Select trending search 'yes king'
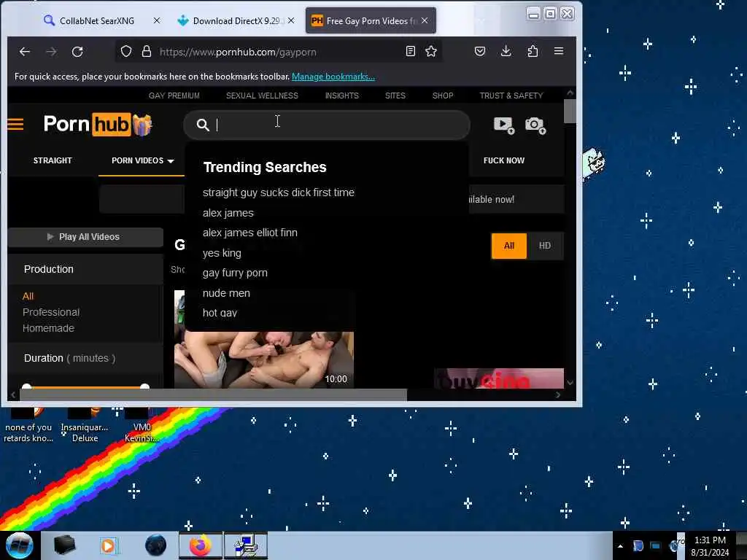The width and height of the screenshot is (747, 560). pyautogui.click(x=222, y=253)
